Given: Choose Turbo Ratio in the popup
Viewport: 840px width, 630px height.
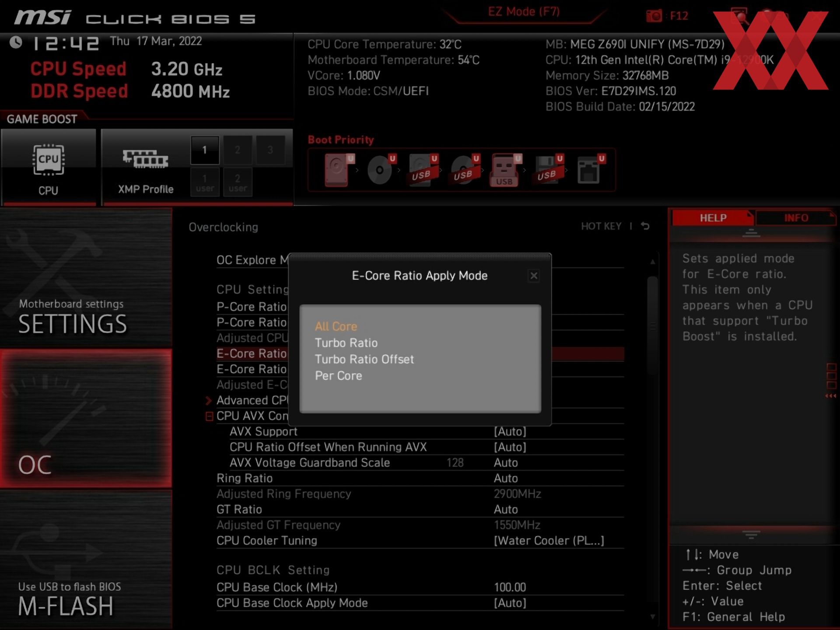Looking at the screenshot, I should (346, 343).
